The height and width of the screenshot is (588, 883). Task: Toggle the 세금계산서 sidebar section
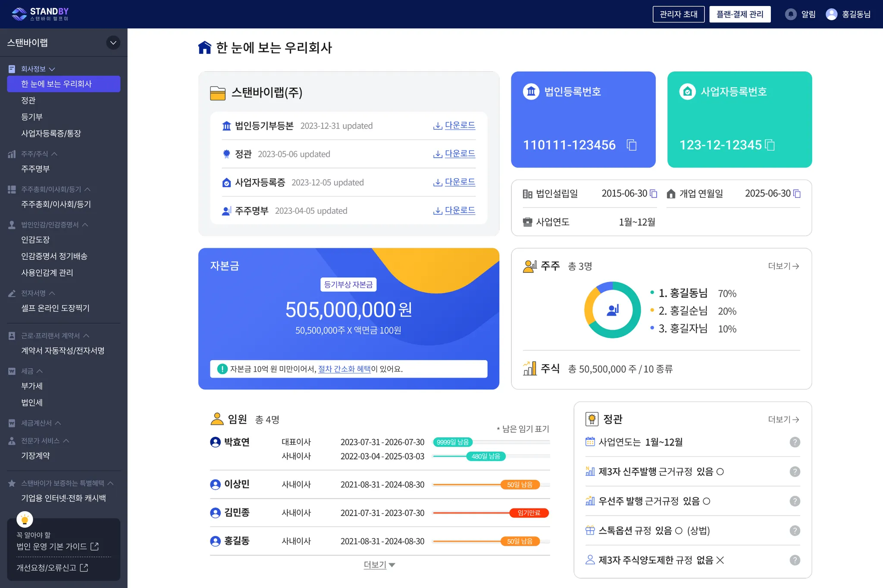58,423
